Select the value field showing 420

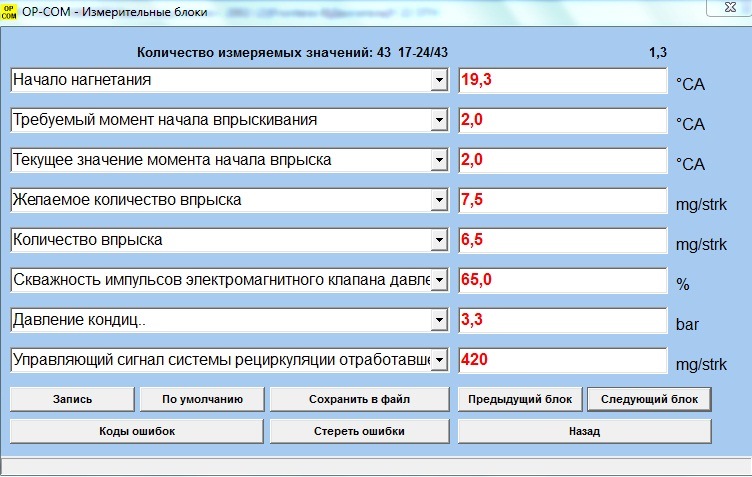point(563,360)
